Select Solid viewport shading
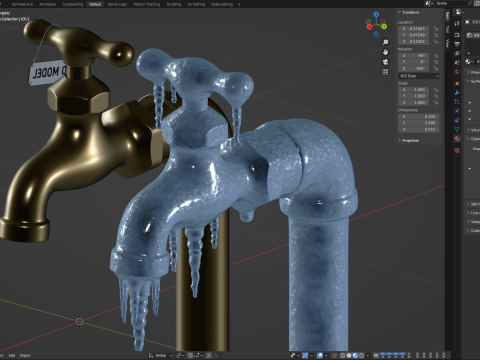Viewport: 480px width, 360px height. pyautogui.click(x=349, y=355)
